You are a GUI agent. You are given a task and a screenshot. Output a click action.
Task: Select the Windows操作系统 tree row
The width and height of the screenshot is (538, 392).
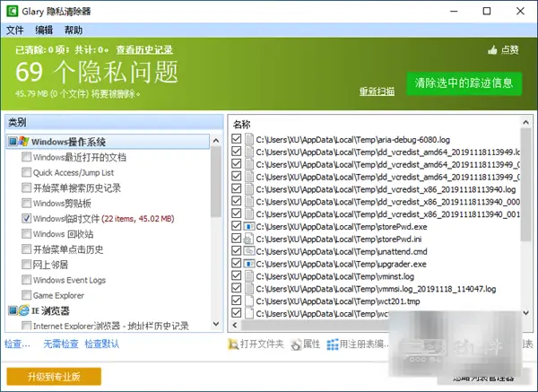pyautogui.click(x=108, y=142)
